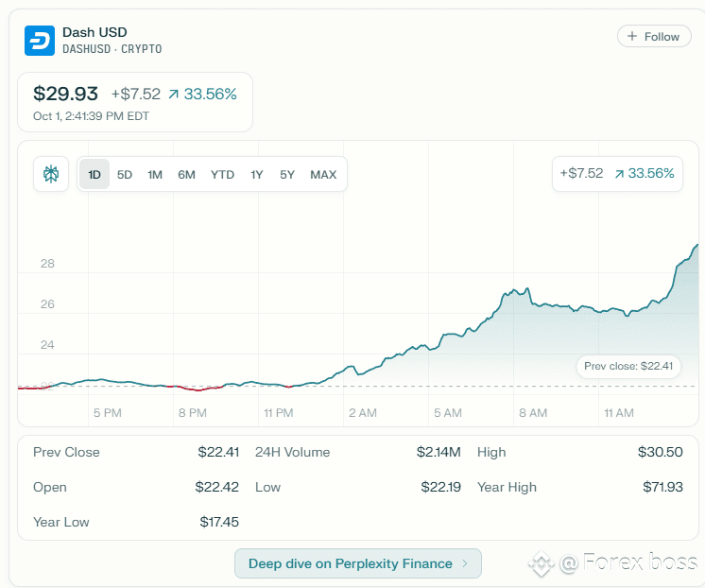This screenshot has height=588, width=705.
Task: Follow Dash USD
Action: [654, 37]
